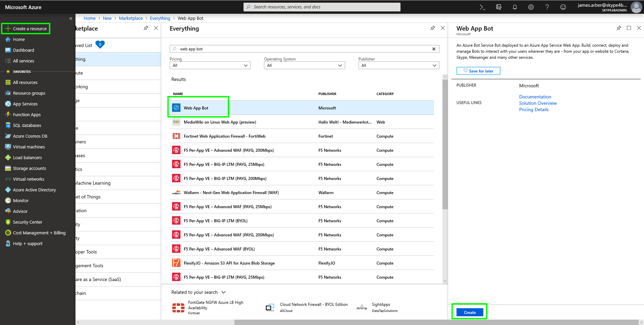644x325 pixels.
Task: Collapse the 'Related to your search' section
Action: tap(224, 292)
